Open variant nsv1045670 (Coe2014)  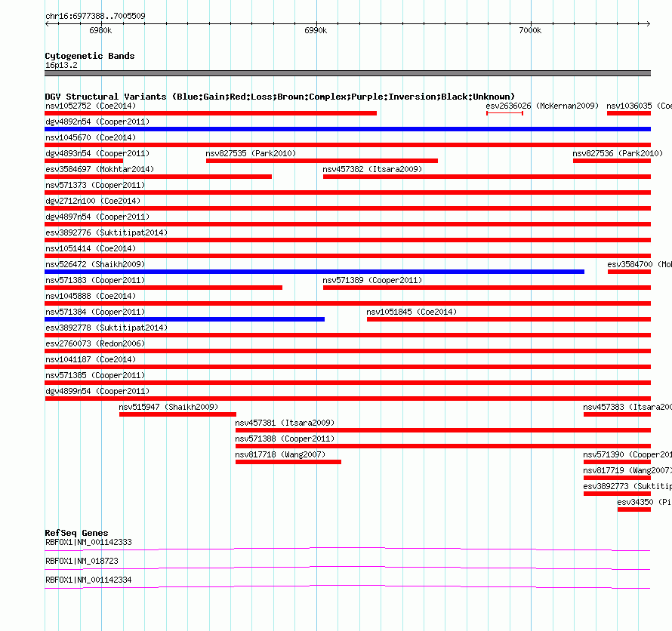click(91, 137)
